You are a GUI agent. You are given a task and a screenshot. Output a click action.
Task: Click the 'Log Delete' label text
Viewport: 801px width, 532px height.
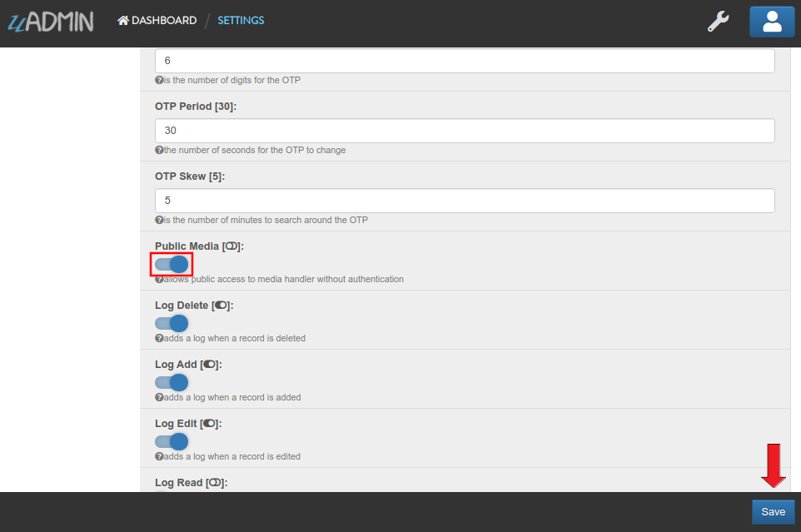(182, 306)
